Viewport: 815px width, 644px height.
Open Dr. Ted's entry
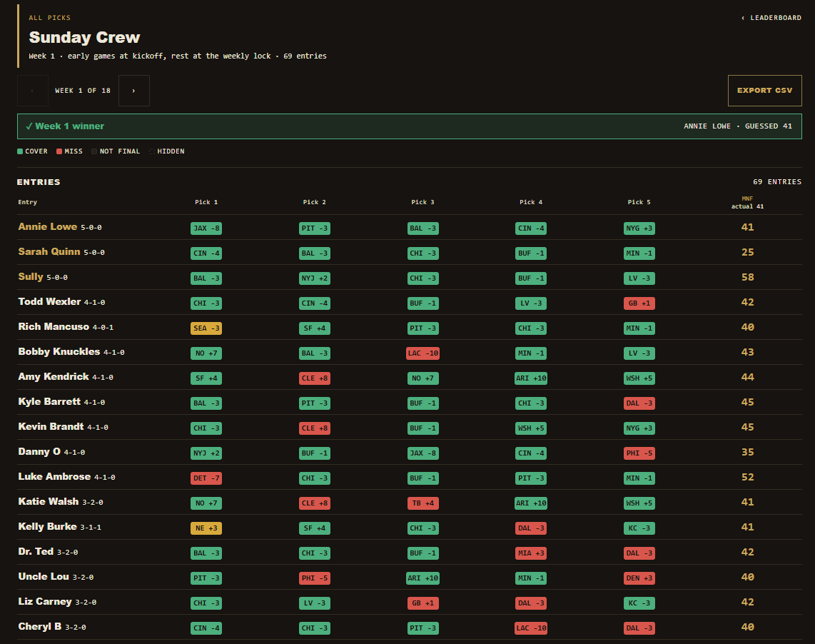coord(36,551)
